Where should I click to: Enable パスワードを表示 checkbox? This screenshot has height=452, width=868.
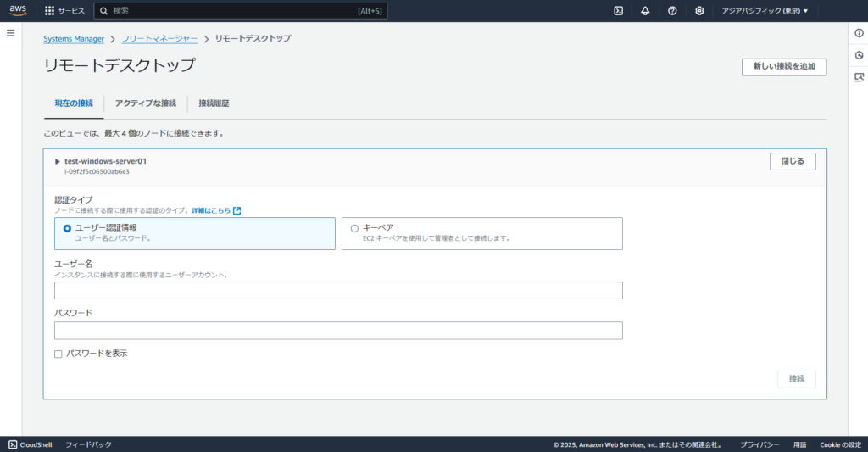pyautogui.click(x=58, y=354)
